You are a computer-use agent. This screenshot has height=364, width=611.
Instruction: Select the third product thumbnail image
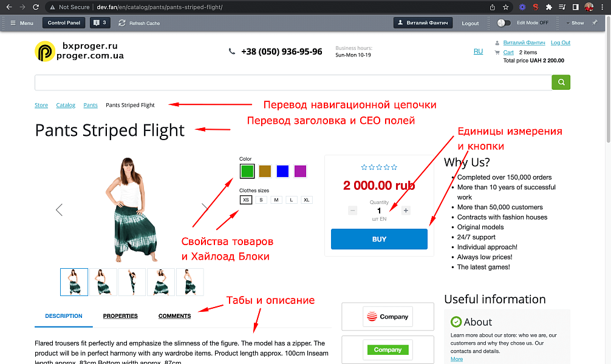point(132,282)
